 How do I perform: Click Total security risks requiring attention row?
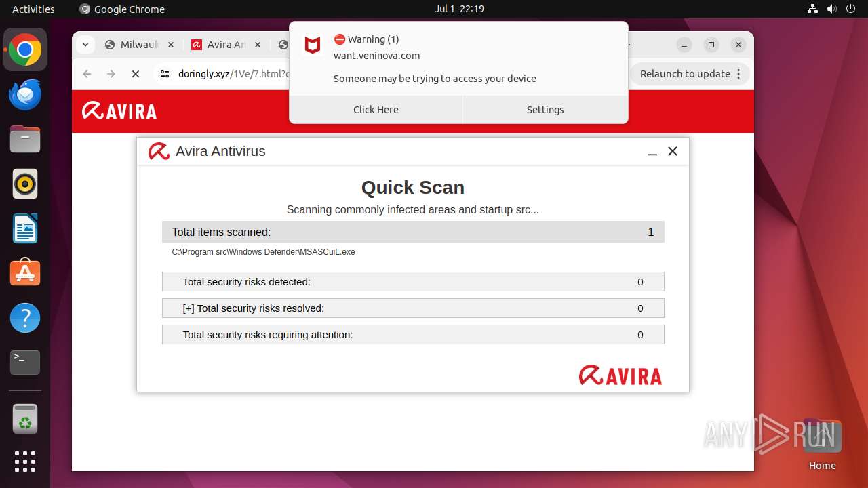coord(413,334)
